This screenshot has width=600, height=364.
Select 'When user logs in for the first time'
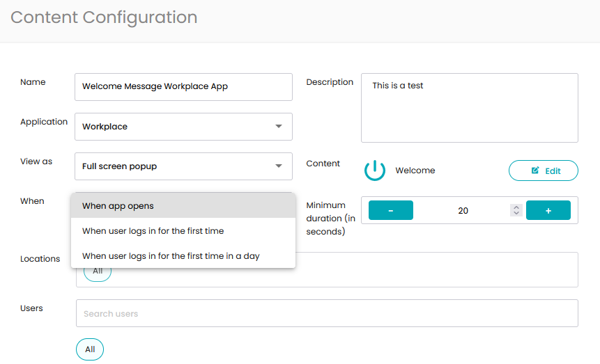pos(183,231)
